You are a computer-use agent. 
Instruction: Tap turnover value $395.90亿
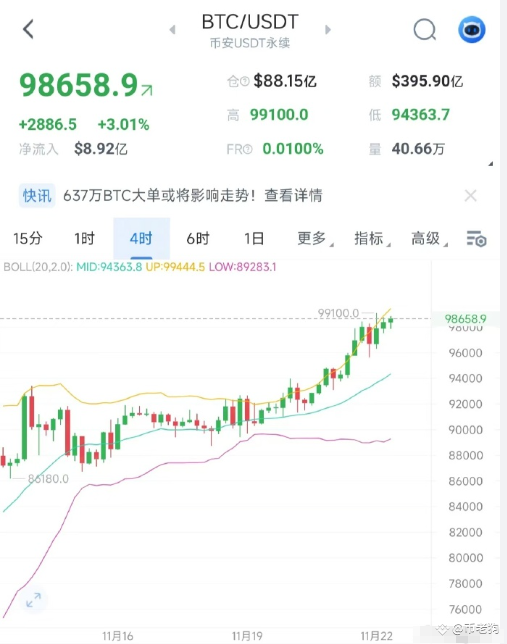pos(427,81)
